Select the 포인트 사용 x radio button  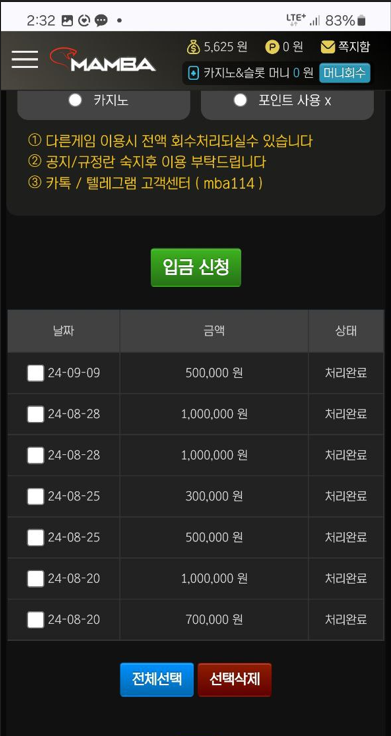click(x=240, y=100)
